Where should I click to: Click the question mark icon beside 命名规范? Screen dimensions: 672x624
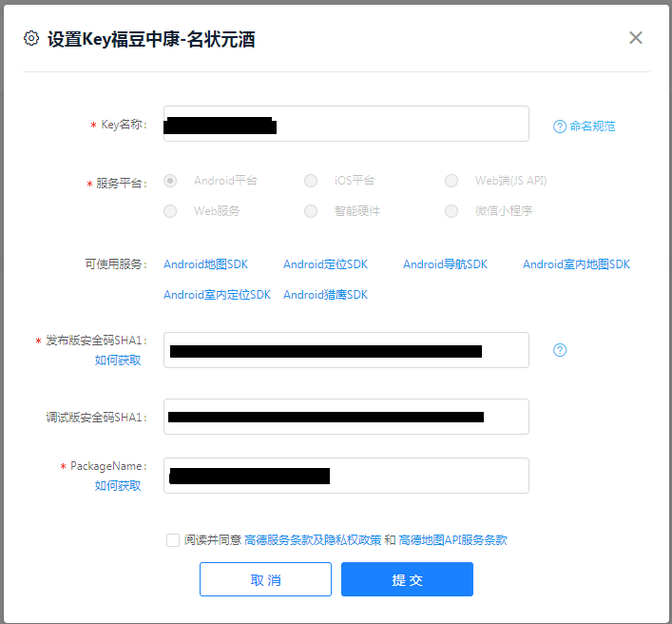pyautogui.click(x=560, y=127)
